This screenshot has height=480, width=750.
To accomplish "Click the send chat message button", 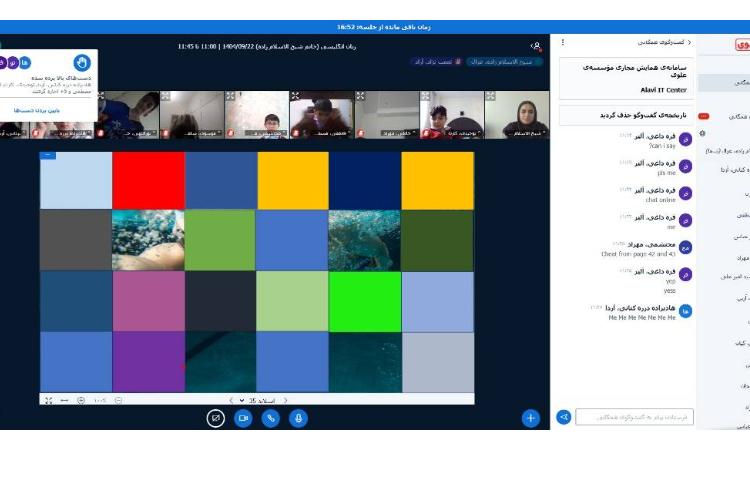I will 564,417.
